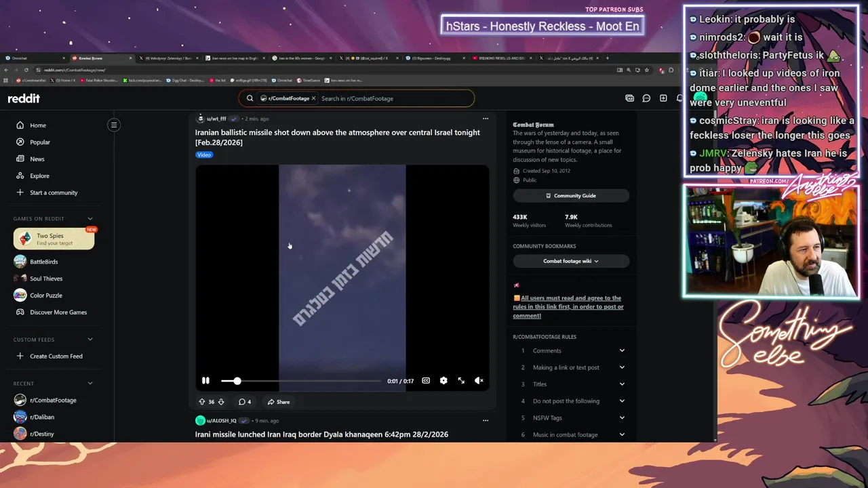
Task: Enter fullscreen on the video
Action: [x=461, y=381]
